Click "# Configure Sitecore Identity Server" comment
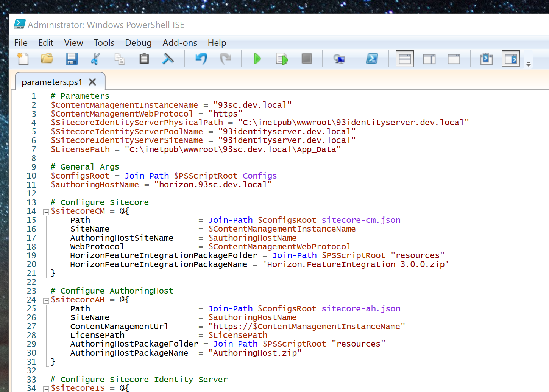Image resolution: width=549 pixels, height=392 pixels. click(x=139, y=379)
